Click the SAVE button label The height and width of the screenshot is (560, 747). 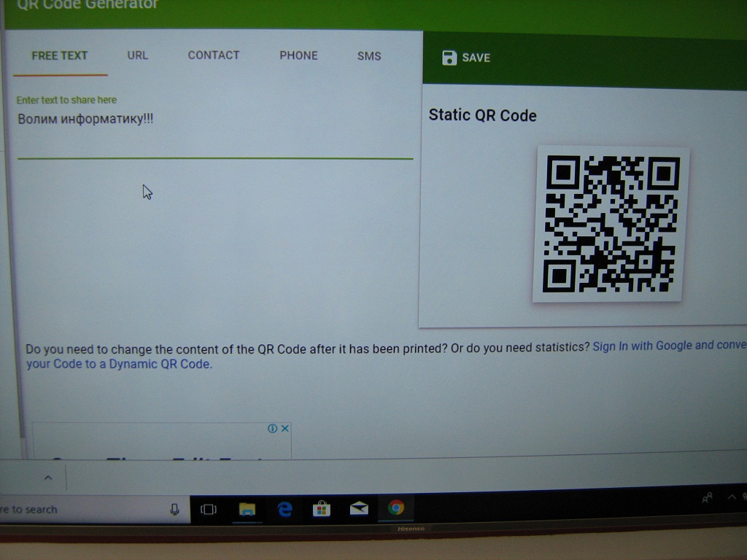point(476,58)
